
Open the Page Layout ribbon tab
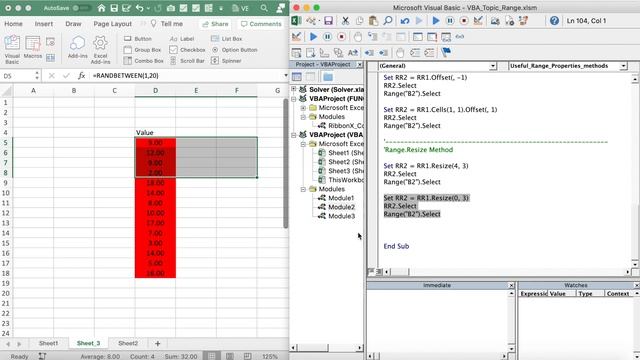(x=113, y=24)
